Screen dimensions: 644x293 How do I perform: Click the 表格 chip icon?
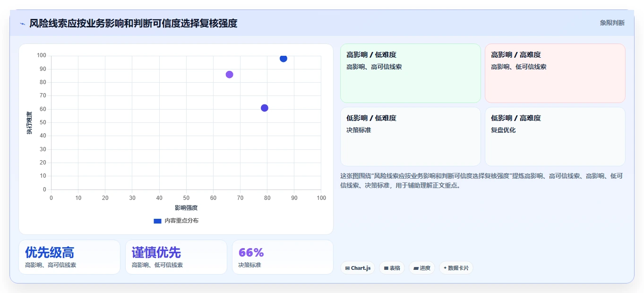[386, 268]
